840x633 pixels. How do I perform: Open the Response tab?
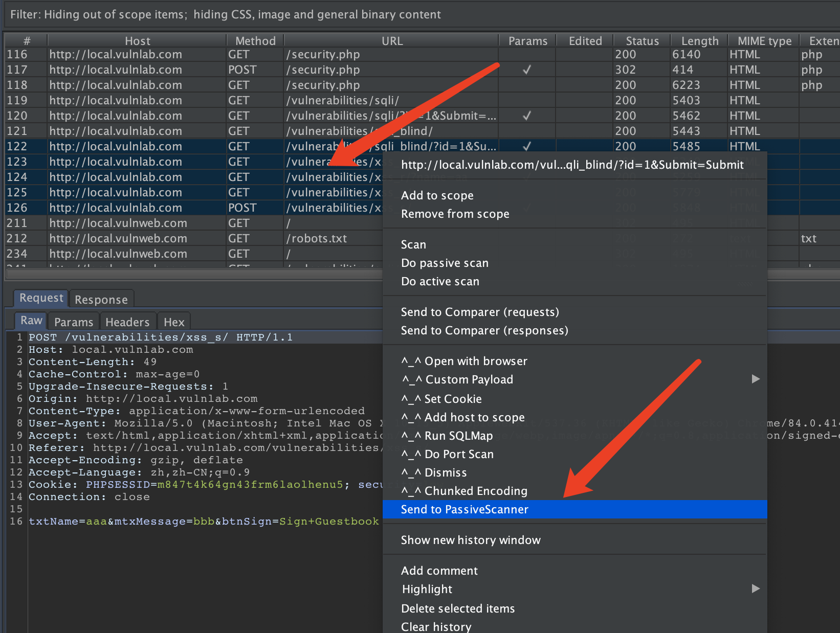point(101,300)
